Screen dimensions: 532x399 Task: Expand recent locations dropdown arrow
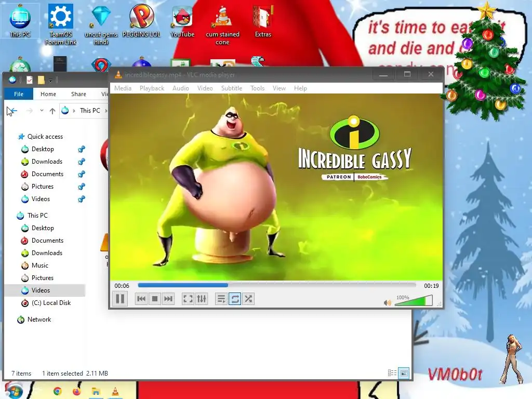tap(42, 111)
